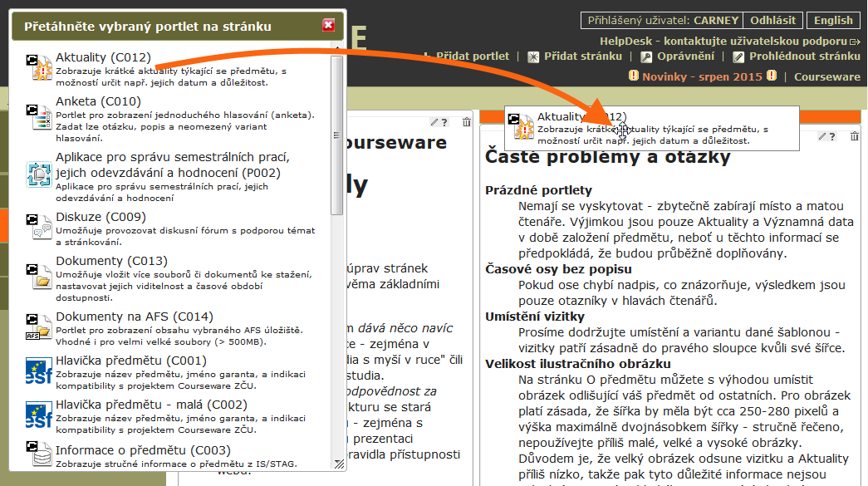Image resolution: width=868 pixels, height=486 pixels.
Task: Click the warning icon before Novinky - srpen 2015
Action: (x=634, y=76)
